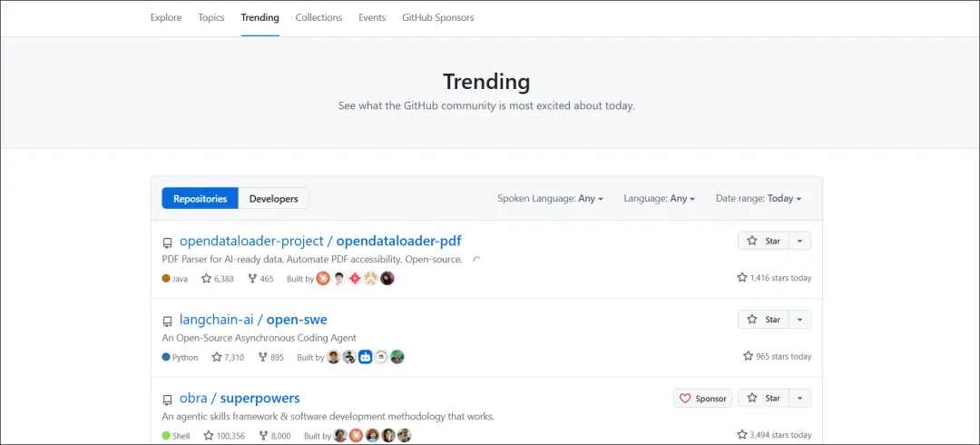Image resolution: width=980 pixels, height=445 pixels.
Task: Open third contributor avatar of superpowers
Action: click(373, 435)
